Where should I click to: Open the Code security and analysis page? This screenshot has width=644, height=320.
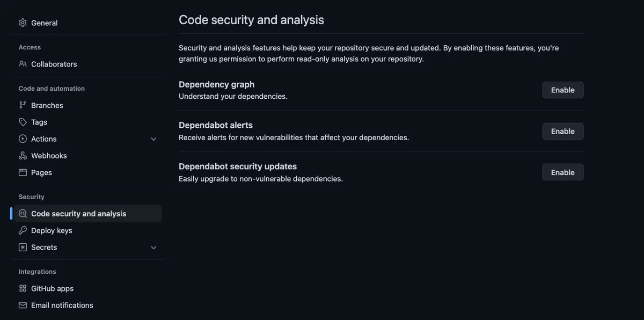(78, 214)
